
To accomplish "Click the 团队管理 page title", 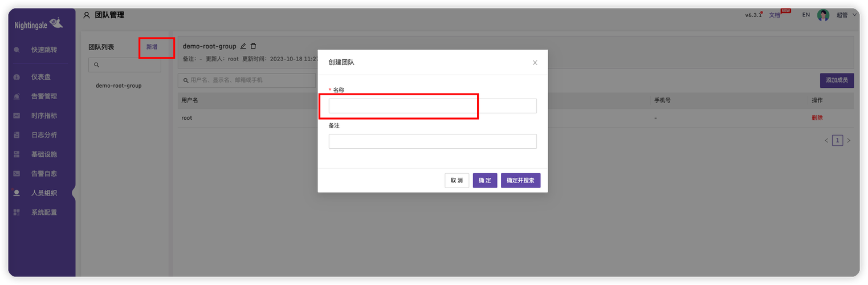I will tap(109, 15).
